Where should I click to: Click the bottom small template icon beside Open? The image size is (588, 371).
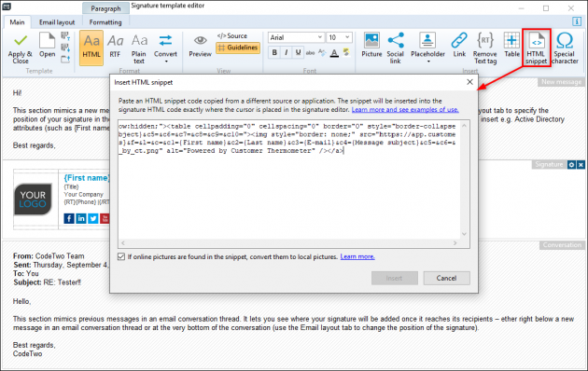coord(65,59)
